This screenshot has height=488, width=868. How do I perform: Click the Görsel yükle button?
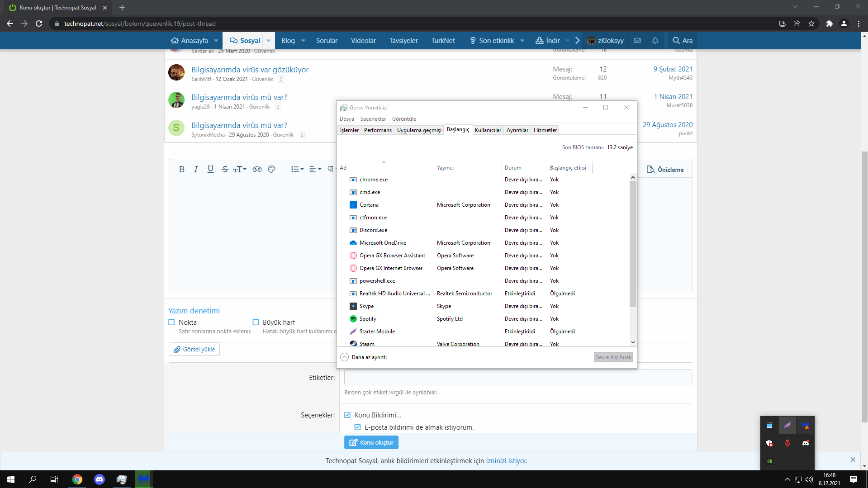(194, 349)
